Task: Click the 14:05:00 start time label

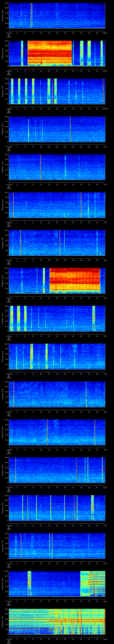Action: tap(9, 336)
